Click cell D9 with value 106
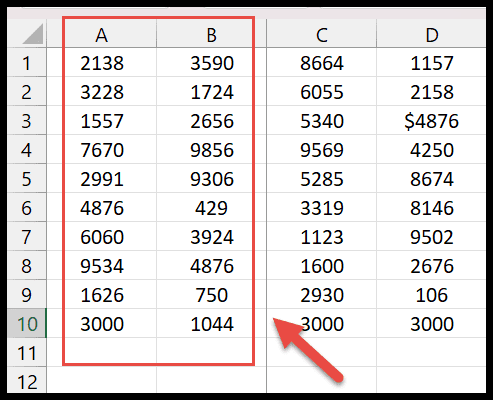Viewport: 493px width, 400px height. 431,294
